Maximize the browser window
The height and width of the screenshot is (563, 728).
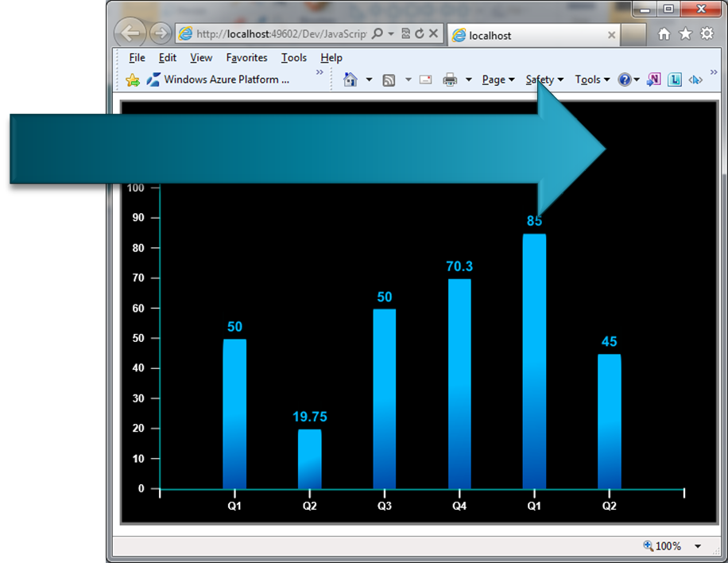(x=668, y=9)
